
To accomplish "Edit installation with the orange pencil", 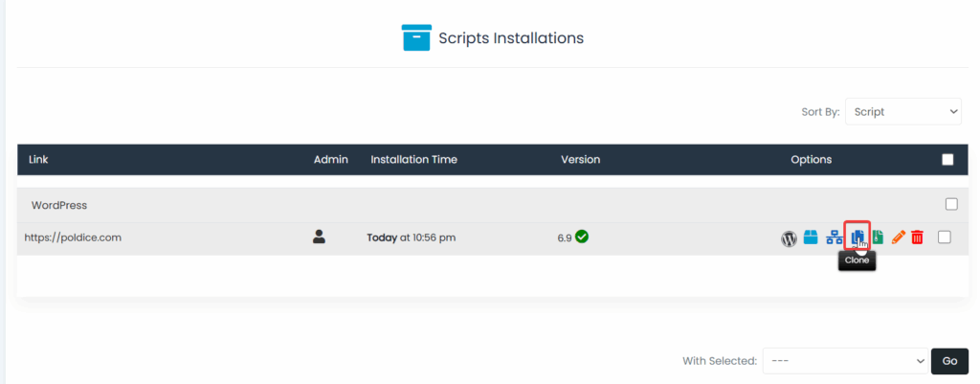I will (x=898, y=237).
